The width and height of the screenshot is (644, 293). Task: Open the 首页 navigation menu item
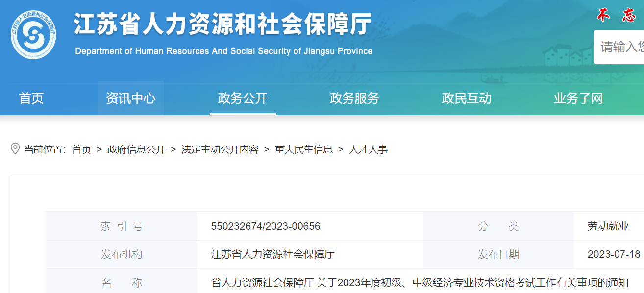31,98
